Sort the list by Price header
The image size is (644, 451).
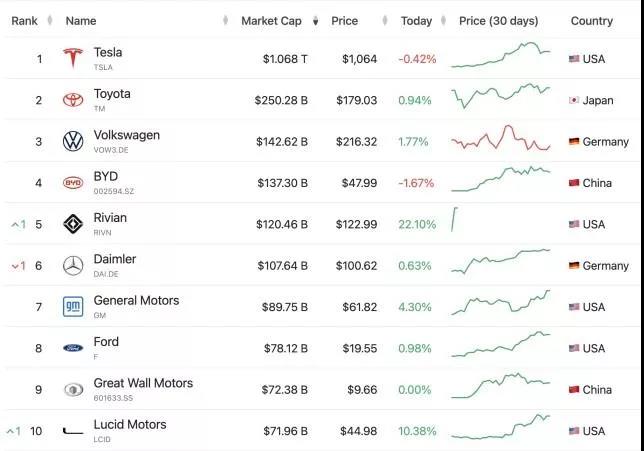(345, 21)
